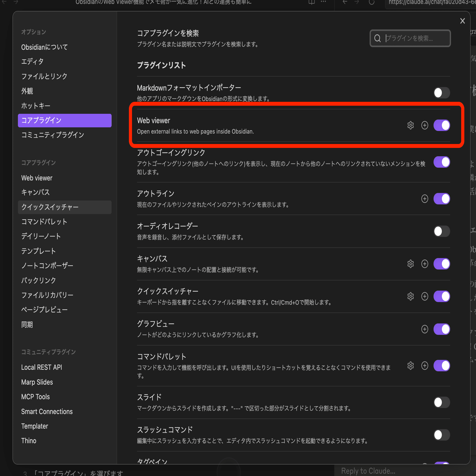Select Marp Slides in the sidebar

click(x=65, y=382)
